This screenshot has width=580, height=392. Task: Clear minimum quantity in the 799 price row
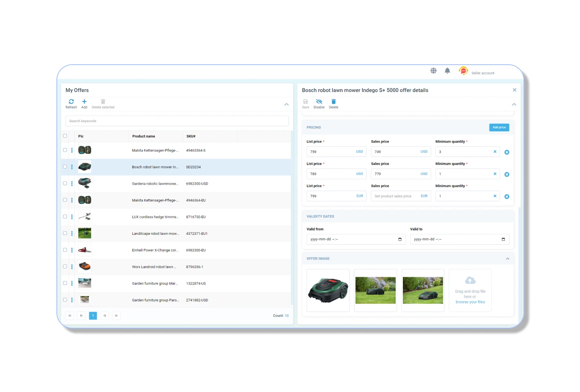(495, 196)
